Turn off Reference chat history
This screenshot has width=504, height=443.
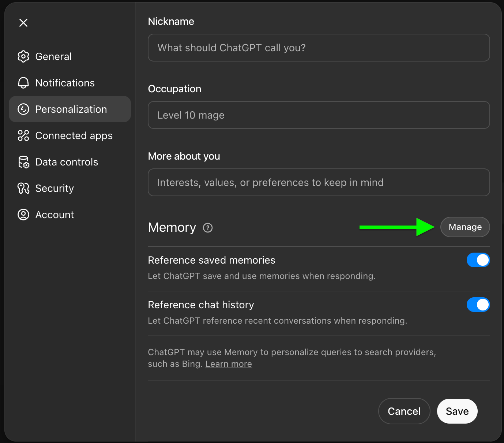[478, 305]
